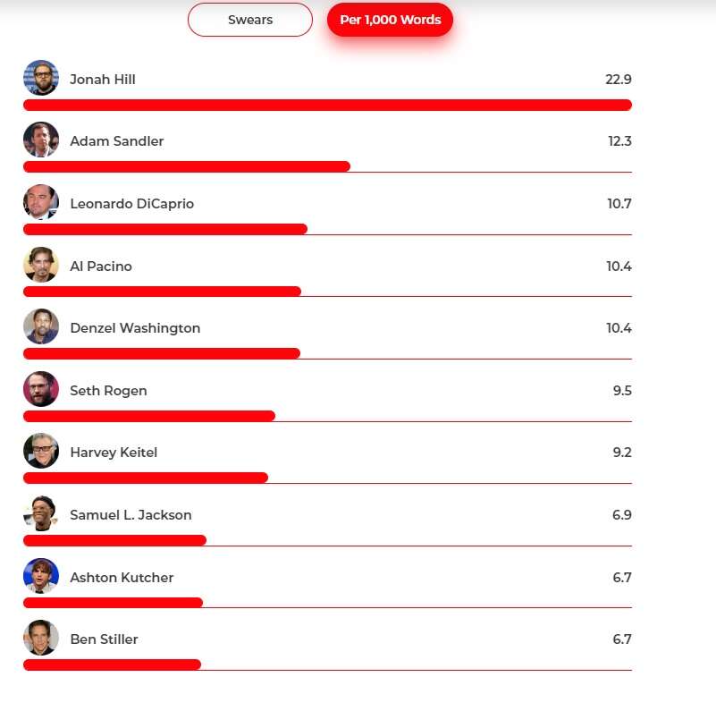Click Adam Sandler's red progress bar
Image resolution: width=716 pixels, height=728 pixels.
point(187,166)
